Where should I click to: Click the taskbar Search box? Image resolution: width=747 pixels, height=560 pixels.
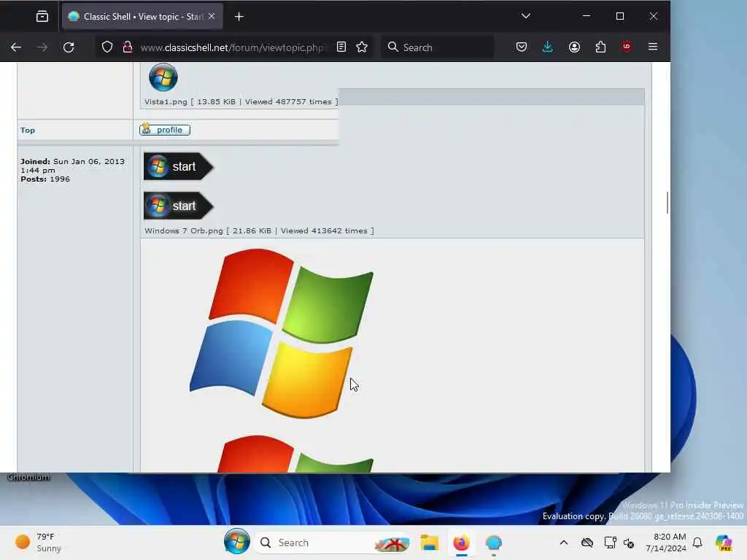pos(333,542)
